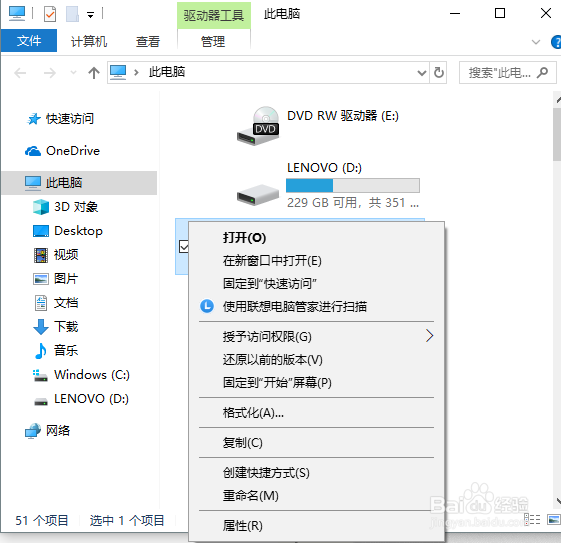
Task: Click the magnifier search icon
Action: pos(542,73)
